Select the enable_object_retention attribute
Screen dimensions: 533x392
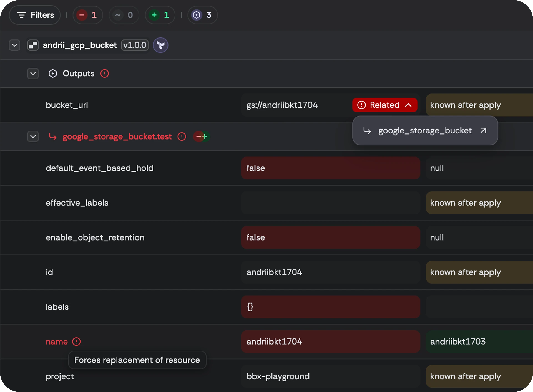coord(95,237)
